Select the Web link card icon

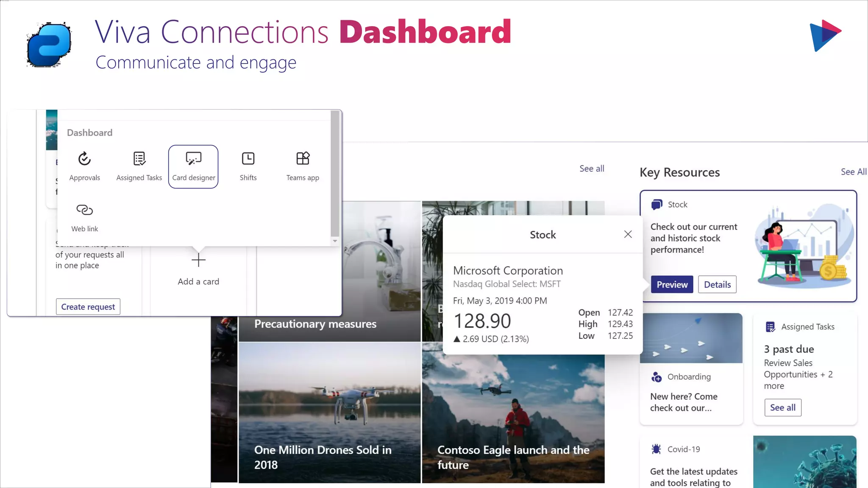pyautogui.click(x=84, y=210)
